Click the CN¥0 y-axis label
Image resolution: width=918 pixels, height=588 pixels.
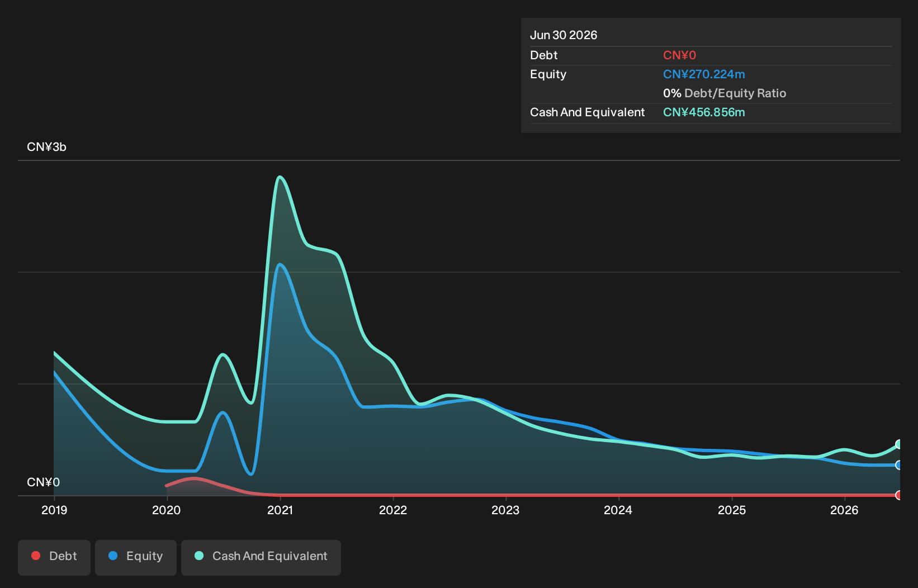43,482
